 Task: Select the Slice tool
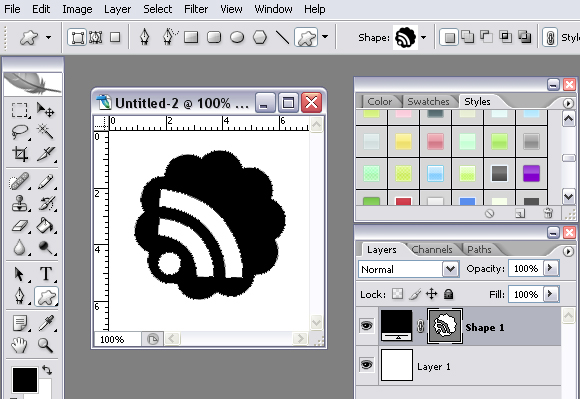pos(45,153)
